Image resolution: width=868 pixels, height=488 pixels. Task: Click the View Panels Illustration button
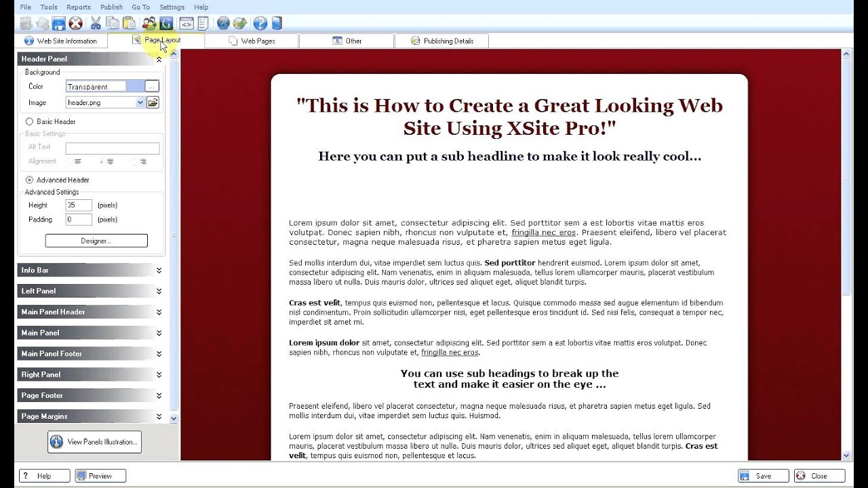(x=94, y=442)
